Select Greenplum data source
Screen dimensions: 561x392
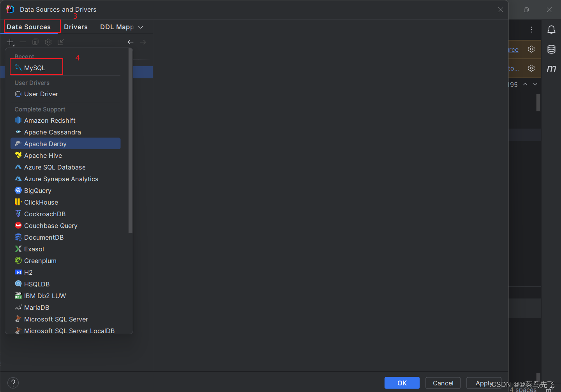point(65,261)
